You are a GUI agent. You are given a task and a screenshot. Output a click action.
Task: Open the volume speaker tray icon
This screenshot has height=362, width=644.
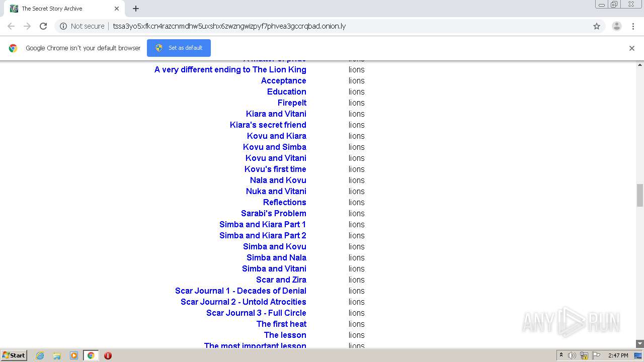click(x=572, y=355)
